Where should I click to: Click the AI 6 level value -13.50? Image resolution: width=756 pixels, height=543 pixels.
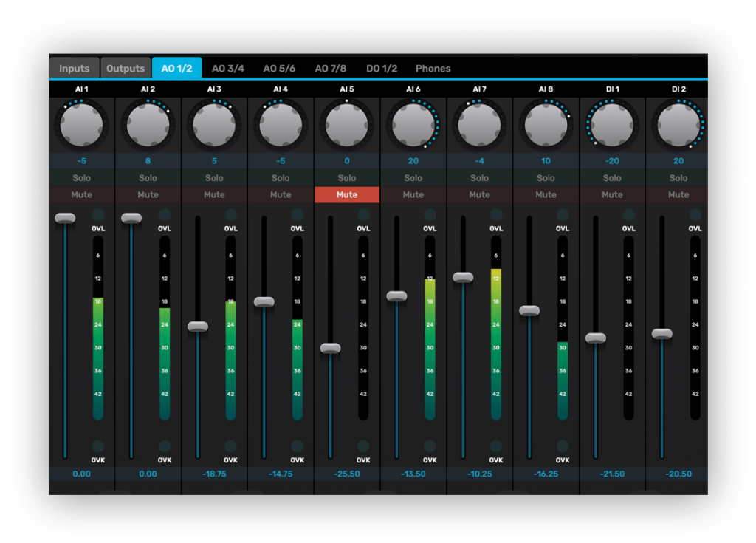click(x=413, y=474)
